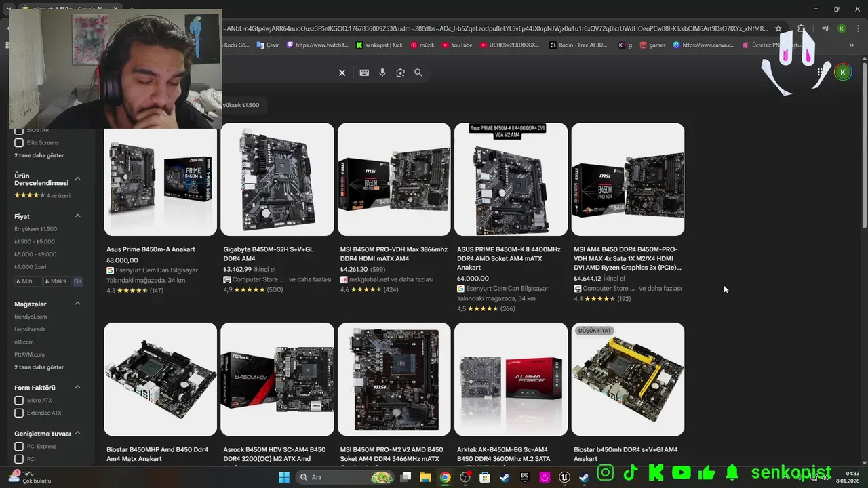Collapse the Fiyat filter section
The image size is (868, 488).
click(x=77, y=216)
